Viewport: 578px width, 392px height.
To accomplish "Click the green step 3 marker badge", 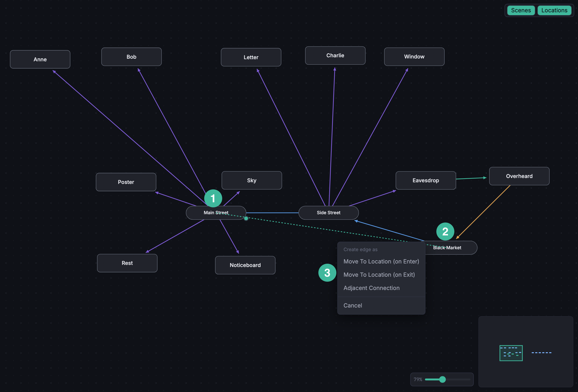I will [x=327, y=273].
